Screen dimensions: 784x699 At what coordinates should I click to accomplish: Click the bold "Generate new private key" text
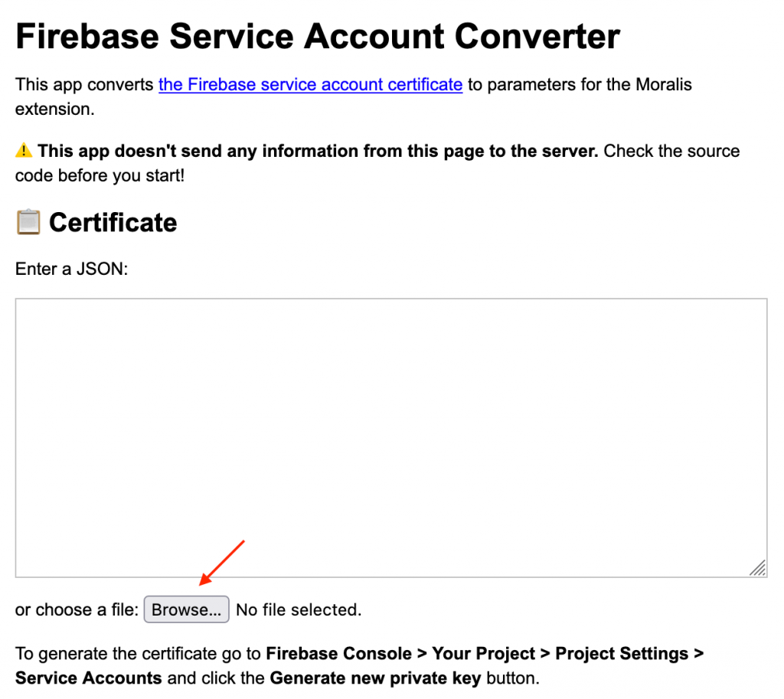pos(375,678)
